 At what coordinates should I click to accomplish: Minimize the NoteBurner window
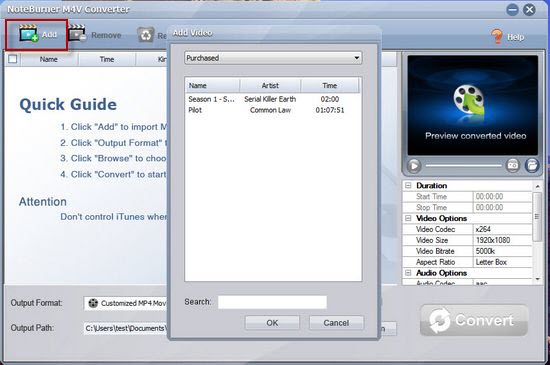[512, 9]
